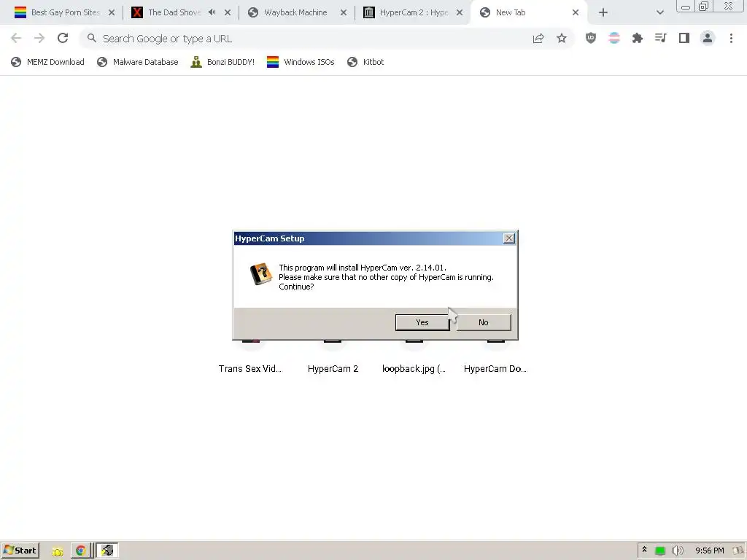Mute audio on The Dad Shove tab
The height and width of the screenshot is (560, 747).
[212, 12]
